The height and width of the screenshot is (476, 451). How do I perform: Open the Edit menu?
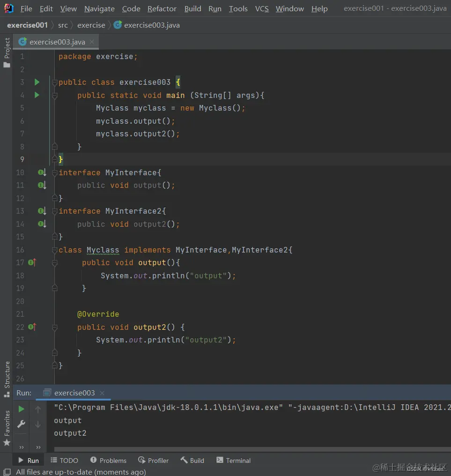46,9
